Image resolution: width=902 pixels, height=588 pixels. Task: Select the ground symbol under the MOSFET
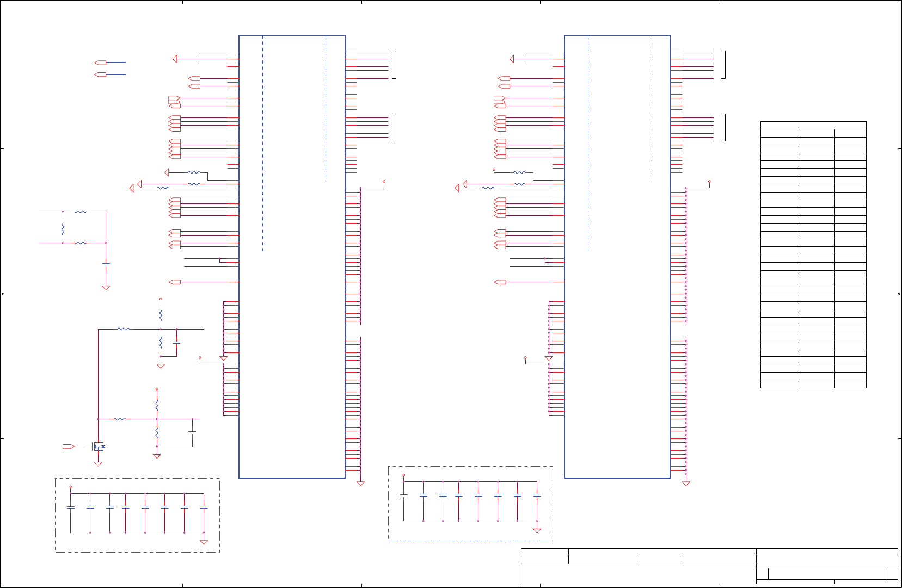pos(98,464)
